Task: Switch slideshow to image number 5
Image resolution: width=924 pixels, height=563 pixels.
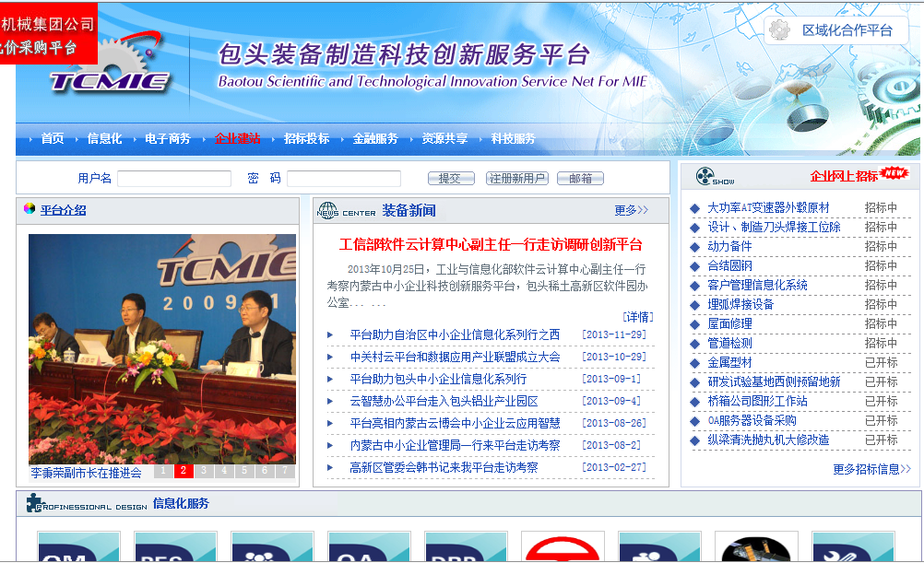Action: [243, 471]
